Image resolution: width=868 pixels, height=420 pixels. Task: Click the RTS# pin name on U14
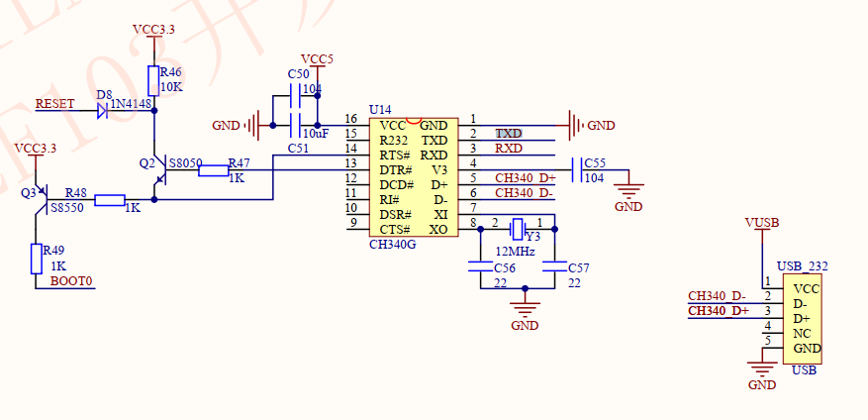coord(395,156)
